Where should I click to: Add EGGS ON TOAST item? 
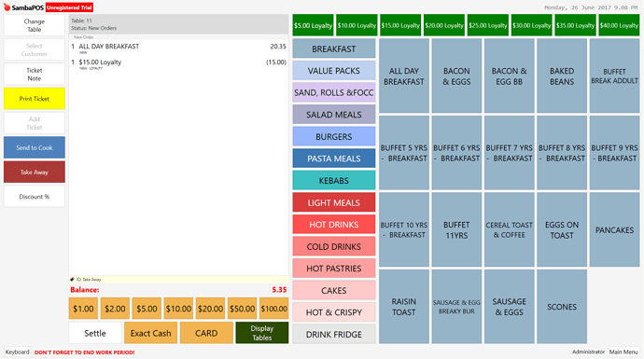(x=562, y=229)
